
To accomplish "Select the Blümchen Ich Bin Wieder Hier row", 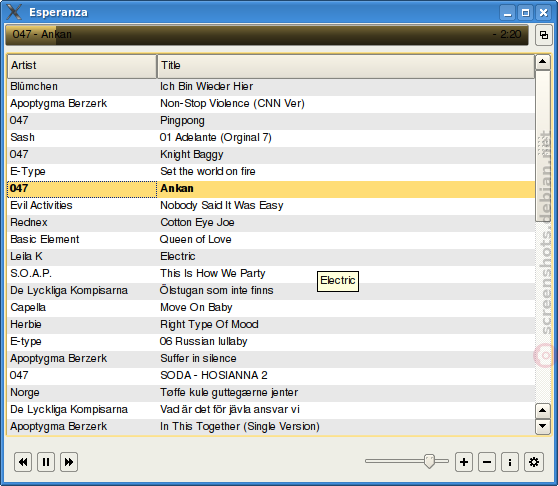I will [271, 86].
